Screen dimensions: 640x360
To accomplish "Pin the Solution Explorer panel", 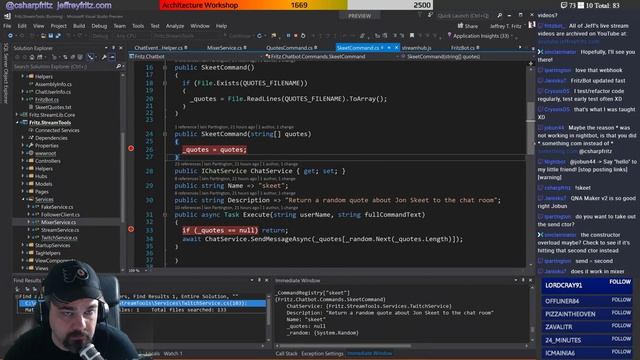I will point(113,48).
